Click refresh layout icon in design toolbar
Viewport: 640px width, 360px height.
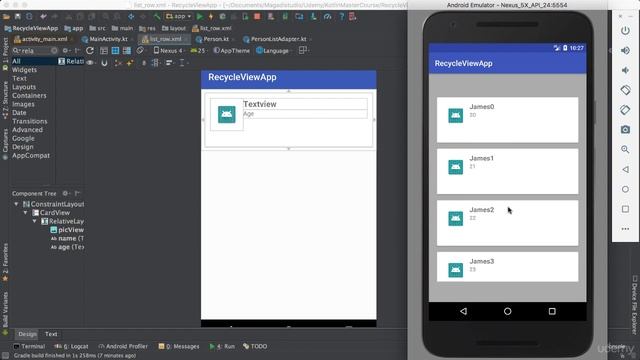coord(90,51)
